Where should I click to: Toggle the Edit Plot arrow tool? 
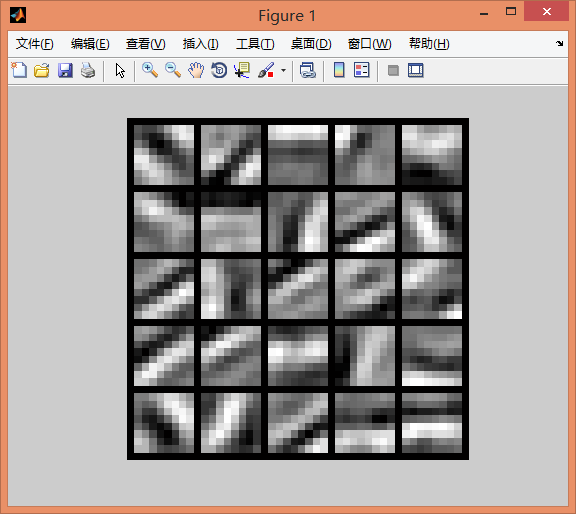pyautogui.click(x=120, y=70)
